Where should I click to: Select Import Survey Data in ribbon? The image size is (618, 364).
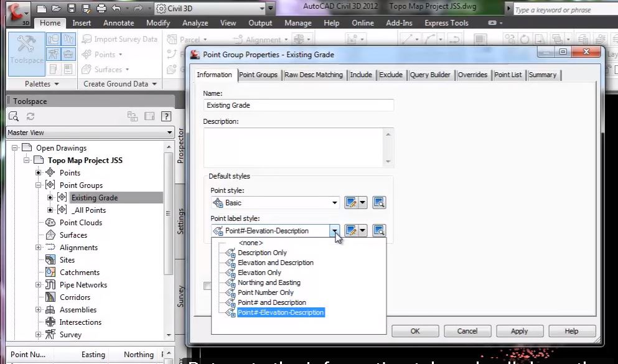pyautogui.click(x=119, y=39)
